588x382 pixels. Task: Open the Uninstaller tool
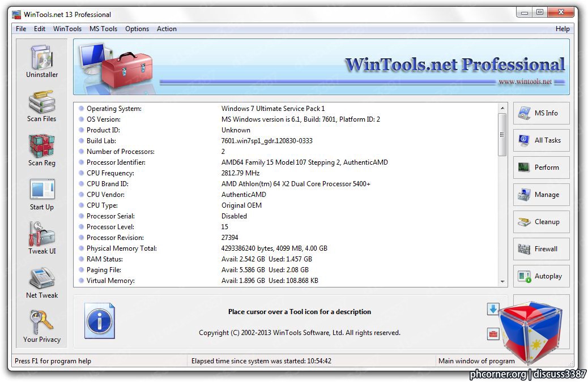tap(42, 62)
